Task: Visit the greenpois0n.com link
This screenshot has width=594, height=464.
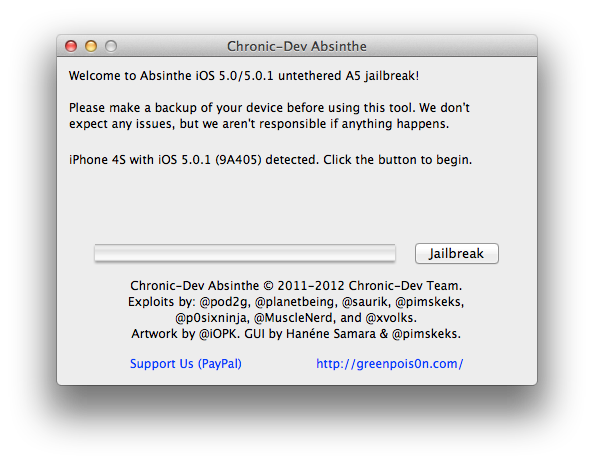Action: coord(389,364)
